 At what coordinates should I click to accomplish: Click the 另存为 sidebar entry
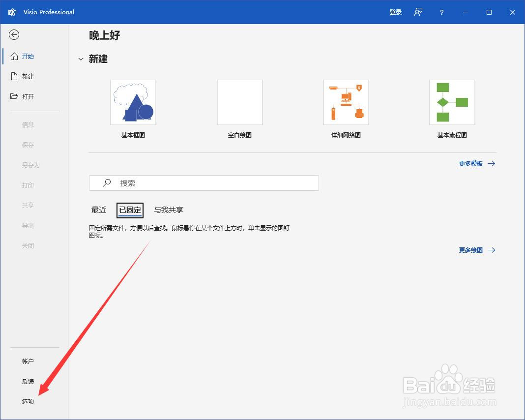pos(31,165)
